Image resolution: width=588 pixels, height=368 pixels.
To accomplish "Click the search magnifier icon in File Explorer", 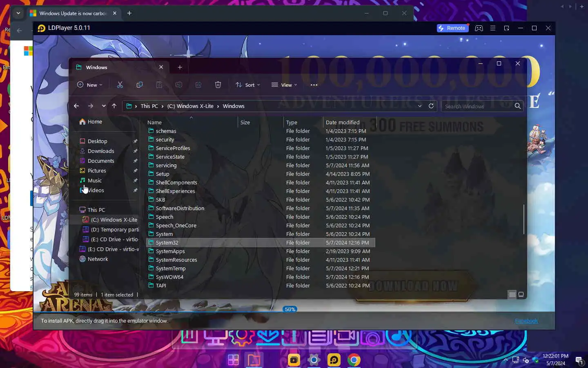I will click(518, 106).
